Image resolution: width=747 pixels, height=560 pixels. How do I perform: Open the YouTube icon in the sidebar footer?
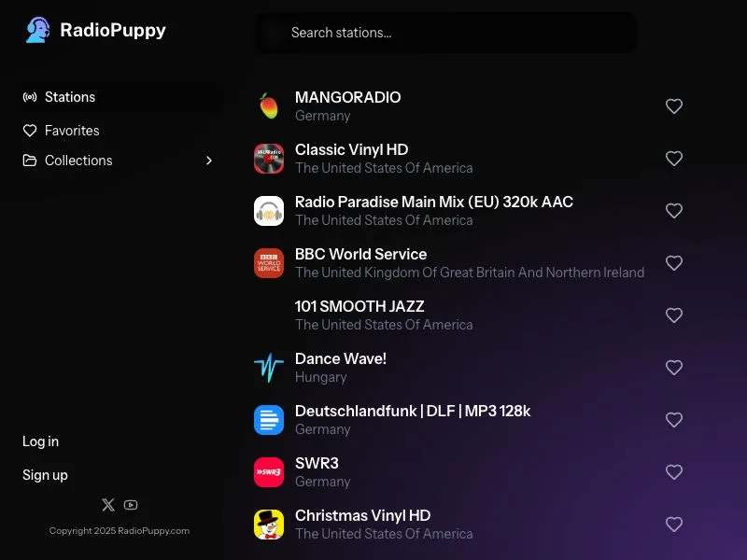[131, 505]
